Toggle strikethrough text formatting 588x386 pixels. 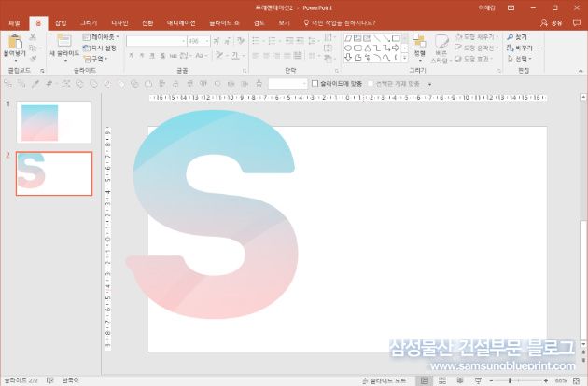click(x=173, y=56)
